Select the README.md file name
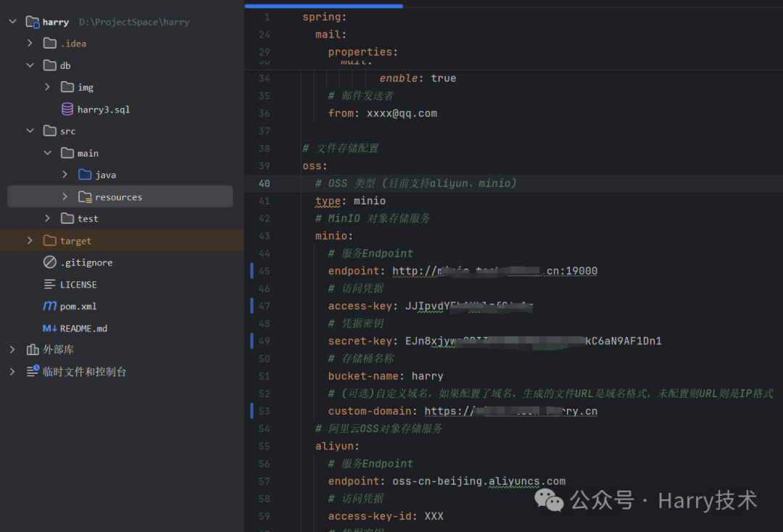The image size is (783, 532). coord(83,328)
